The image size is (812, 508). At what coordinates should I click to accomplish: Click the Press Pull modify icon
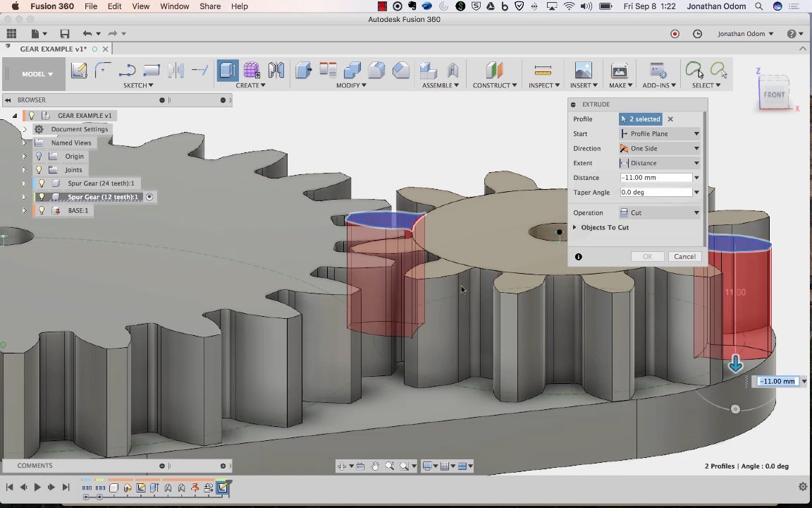coord(304,70)
